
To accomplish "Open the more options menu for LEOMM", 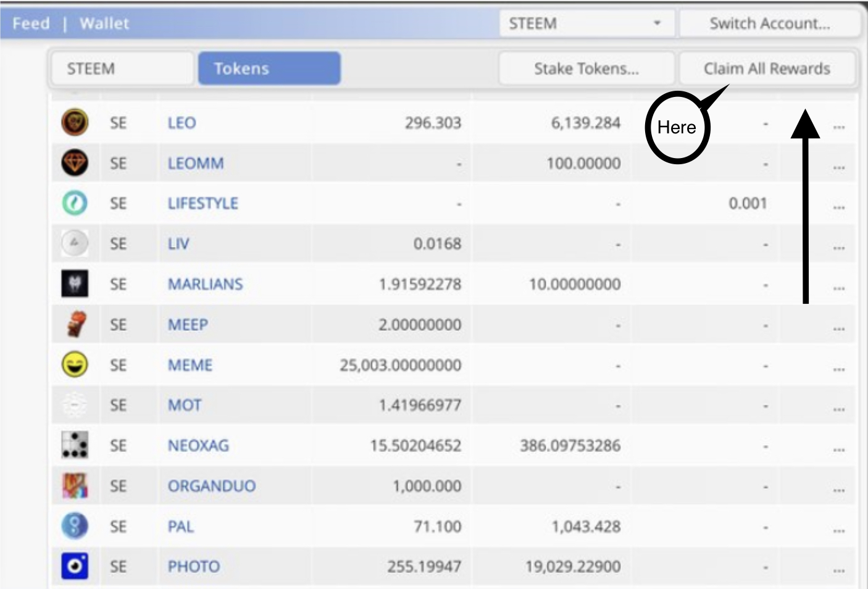I will point(838,167).
